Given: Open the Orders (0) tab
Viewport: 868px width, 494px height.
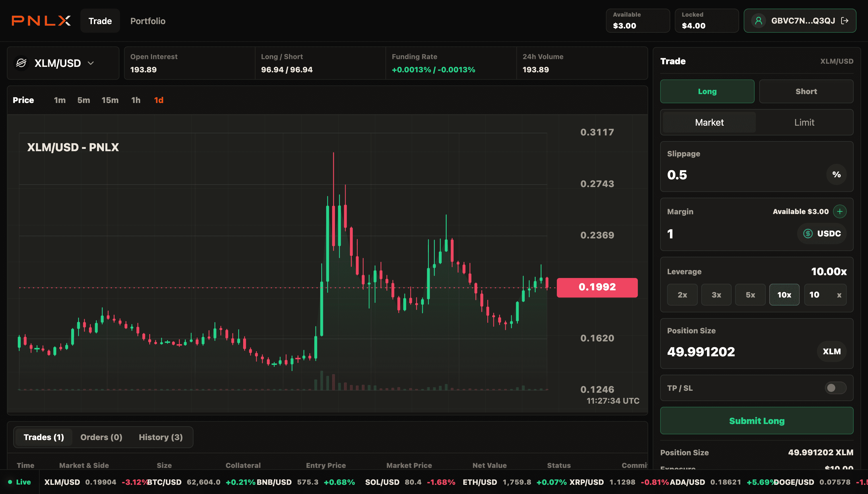Looking at the screenshot, I should pos(101,437).
